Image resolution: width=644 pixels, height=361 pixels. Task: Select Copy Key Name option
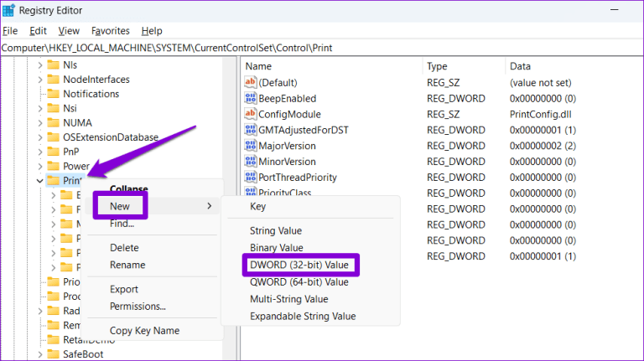pyautogui.click(x=144, y=331)
